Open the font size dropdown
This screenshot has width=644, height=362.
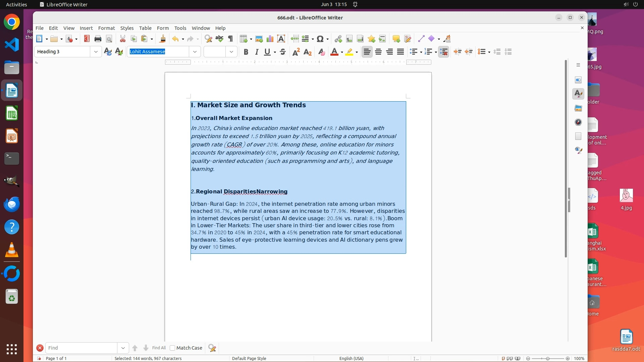point(231,52)
